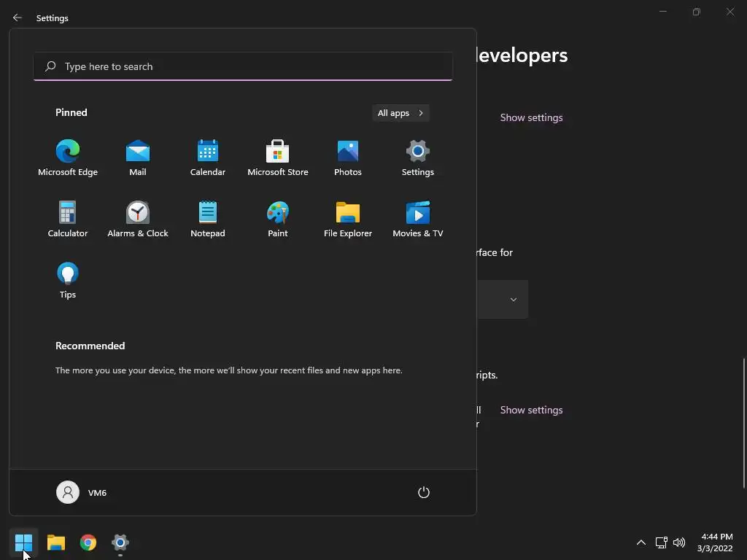Viewport: 747px width, 560px height.
Task: Launch Movies & TV
Action: click(x=418, y=219)
